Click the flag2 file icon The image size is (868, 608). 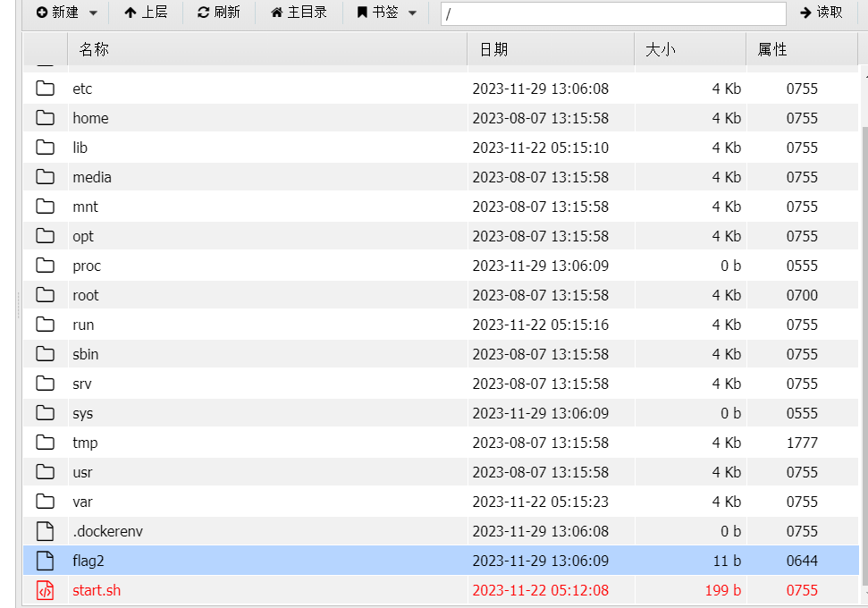pos(45,561)
